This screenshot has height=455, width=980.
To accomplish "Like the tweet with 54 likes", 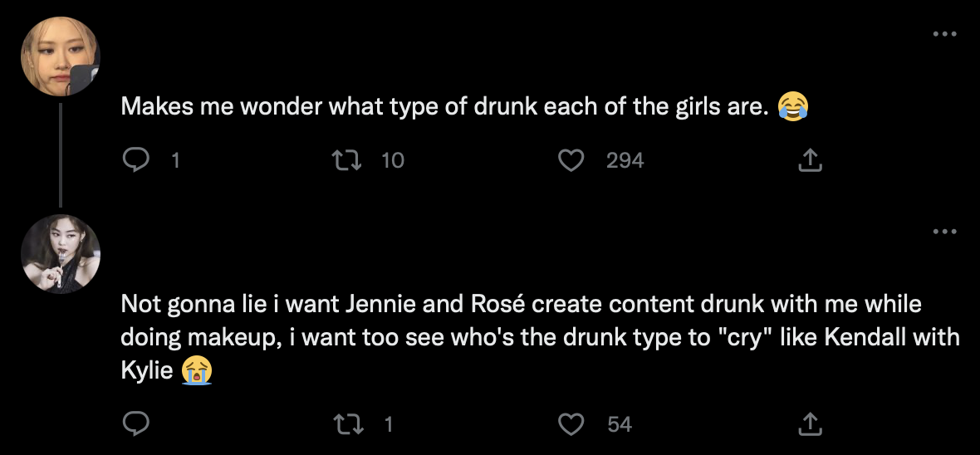I will (x=571, y=424).
